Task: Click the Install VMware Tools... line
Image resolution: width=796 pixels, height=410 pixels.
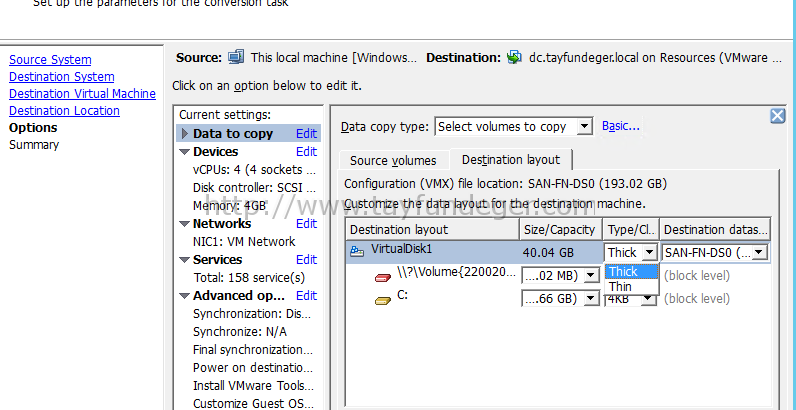Action: [x=253, y=386]
